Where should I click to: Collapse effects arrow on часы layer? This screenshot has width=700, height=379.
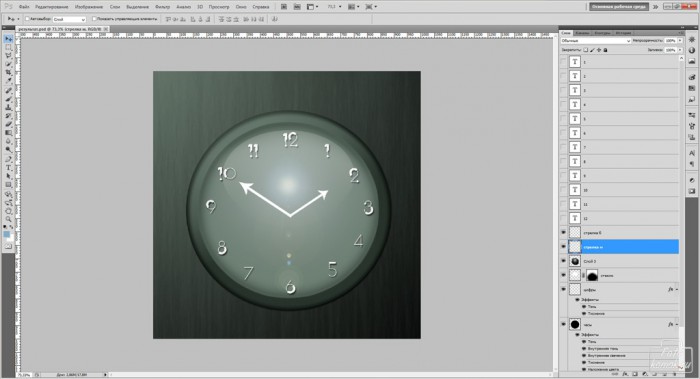click(677, 325)
